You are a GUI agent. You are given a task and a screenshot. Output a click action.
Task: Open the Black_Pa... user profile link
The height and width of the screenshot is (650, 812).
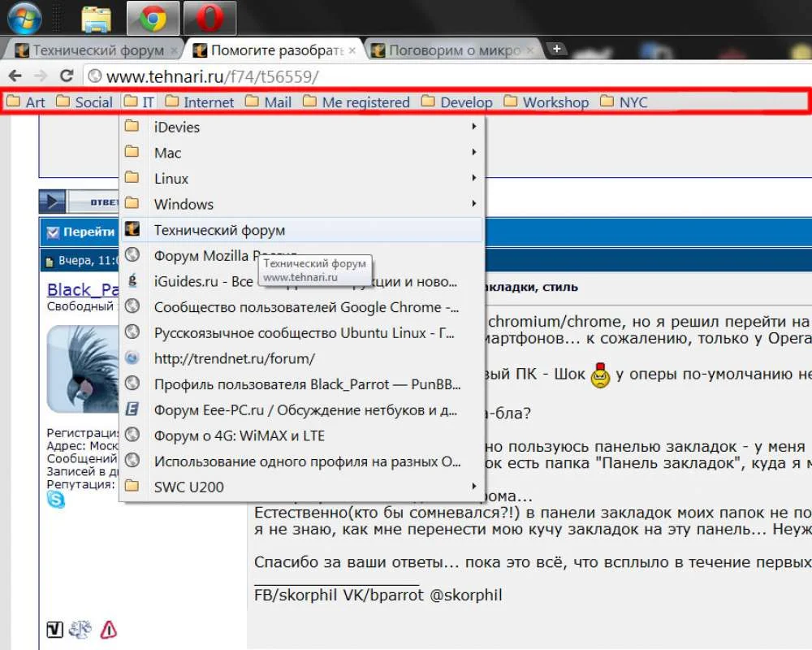click(83, 290)
